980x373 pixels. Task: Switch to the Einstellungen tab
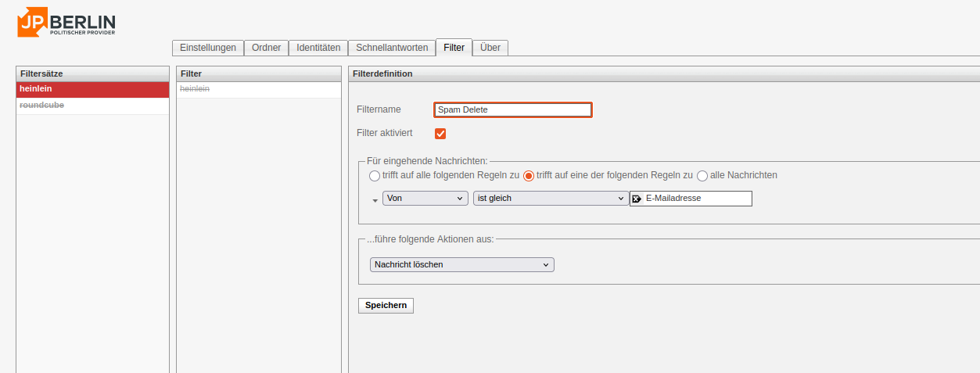(x=208, y=48)
